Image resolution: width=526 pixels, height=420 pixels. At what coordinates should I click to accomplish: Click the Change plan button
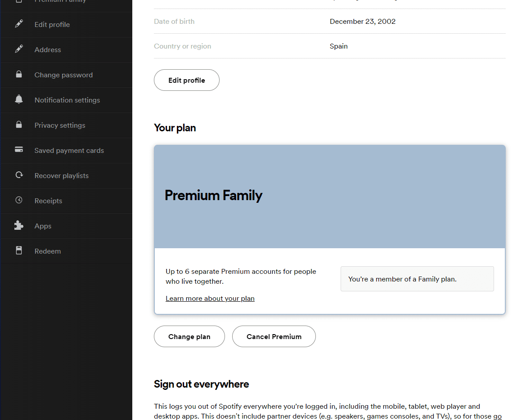(x=189, y=336)
